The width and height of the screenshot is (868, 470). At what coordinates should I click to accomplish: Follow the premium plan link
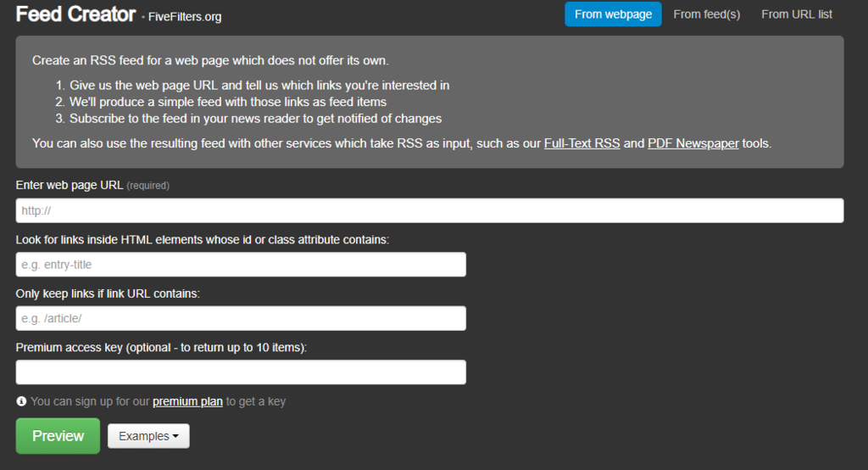click(x=187, y=401)
